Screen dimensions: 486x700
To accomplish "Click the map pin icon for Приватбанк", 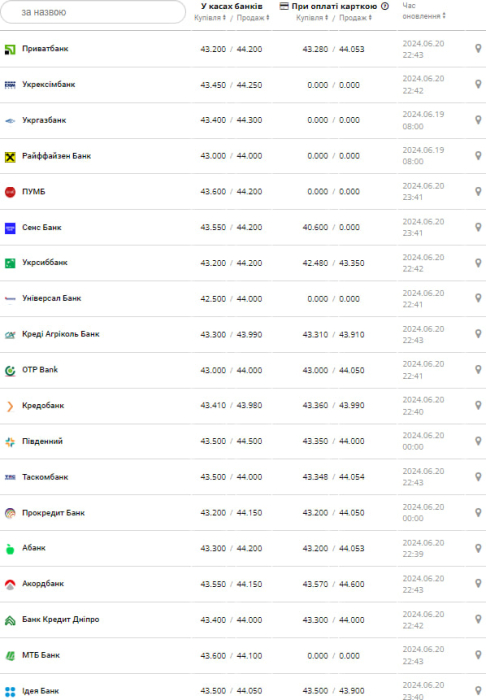I will point(478,49).
